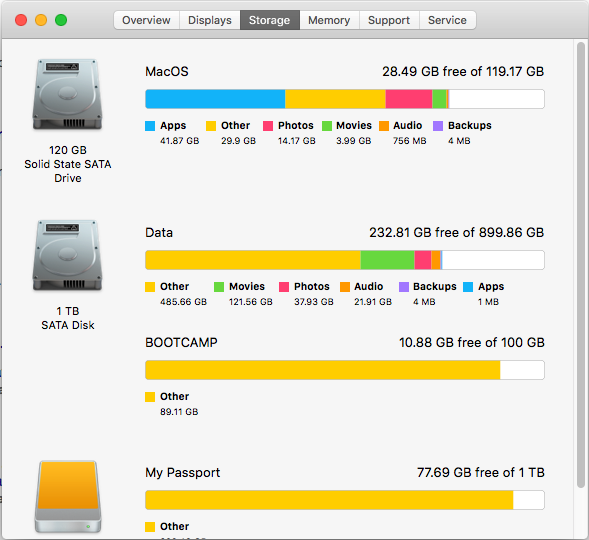Minimize the window with the yellow button
The width and height of the screenshot is (589, 540).
(41, 20)
